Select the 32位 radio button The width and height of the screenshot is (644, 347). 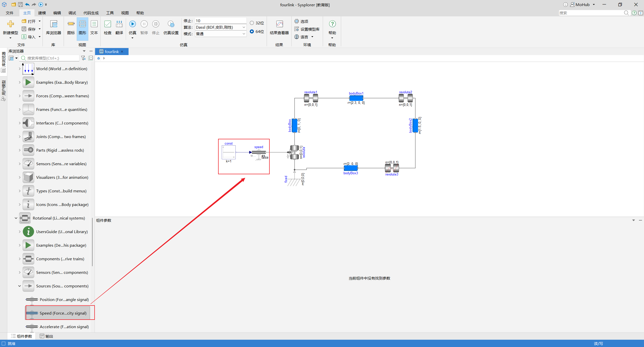click(x=252, y=23)
